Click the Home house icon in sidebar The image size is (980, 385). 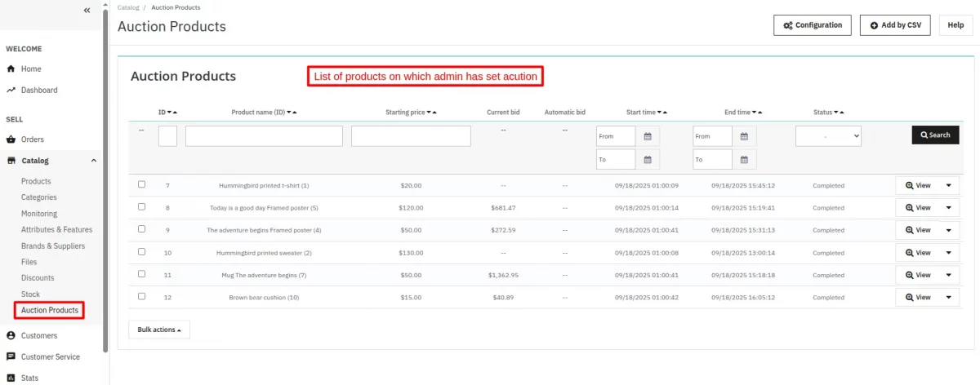coord(11,69)
